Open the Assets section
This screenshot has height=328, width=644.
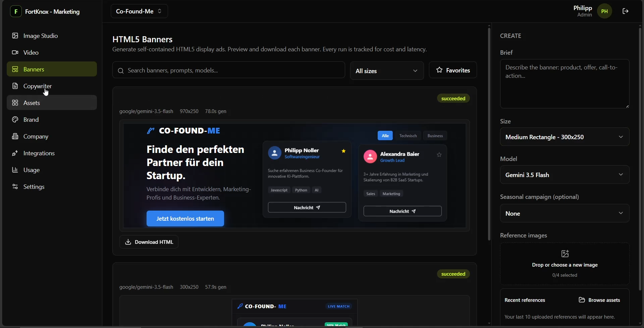52,103
